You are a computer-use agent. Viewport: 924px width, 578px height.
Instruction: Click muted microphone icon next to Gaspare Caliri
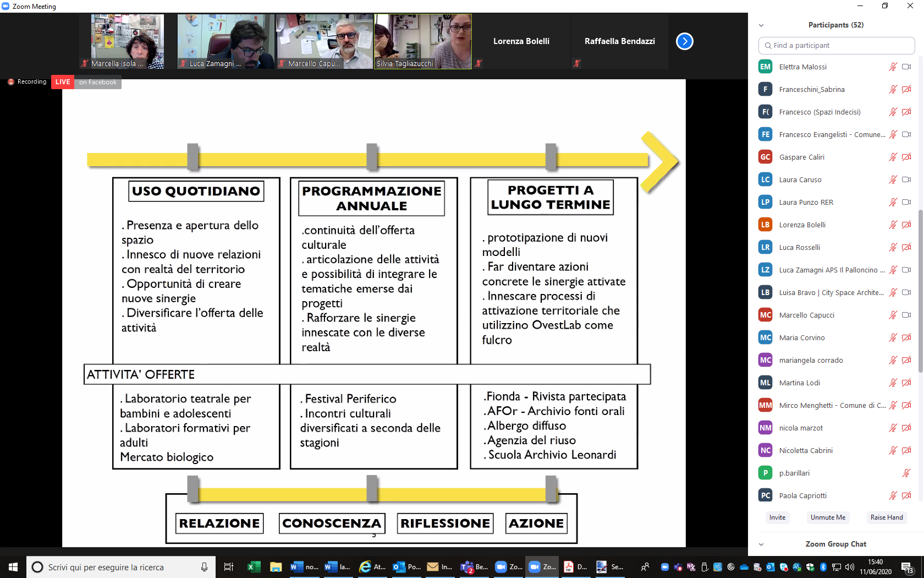click(x=893, y=157)
